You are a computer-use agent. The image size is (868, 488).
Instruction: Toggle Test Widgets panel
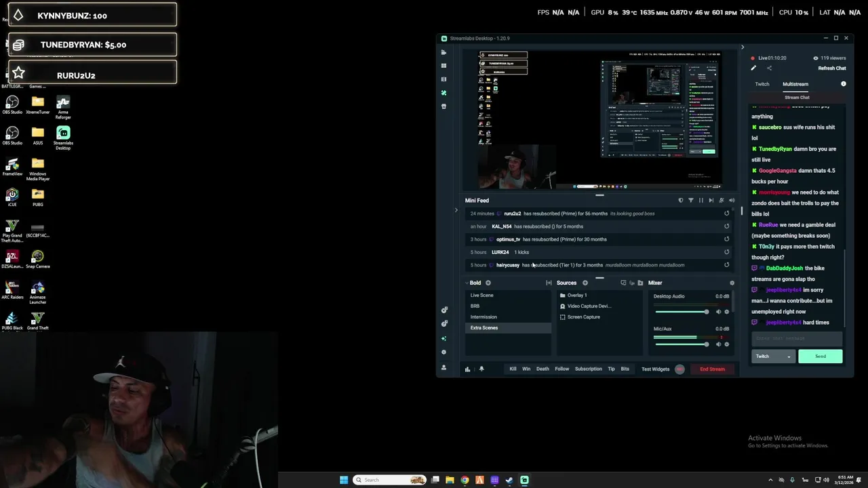click(x=655, y=369)
